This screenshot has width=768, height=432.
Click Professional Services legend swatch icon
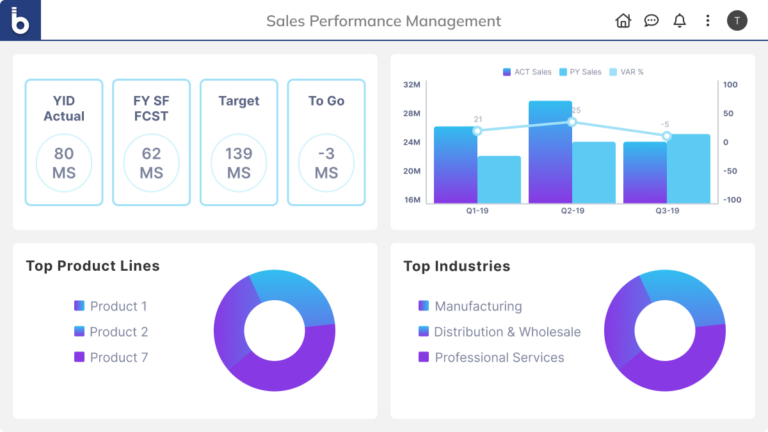(423, 357)
